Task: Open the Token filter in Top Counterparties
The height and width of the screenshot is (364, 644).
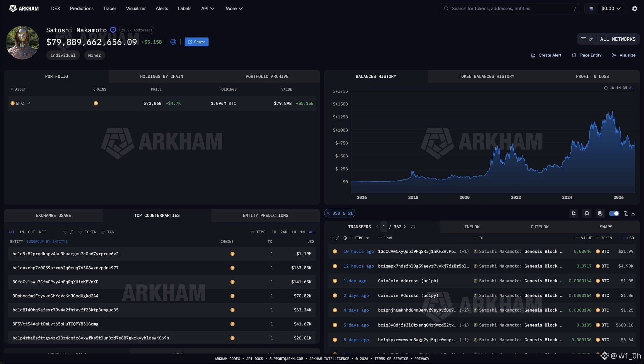Action: point(87,232)
